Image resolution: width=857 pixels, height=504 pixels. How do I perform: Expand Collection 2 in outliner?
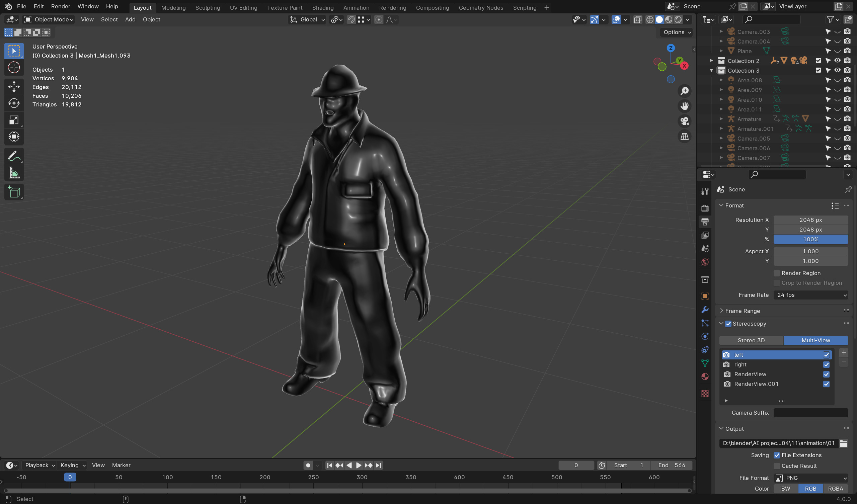coord(711,61)
